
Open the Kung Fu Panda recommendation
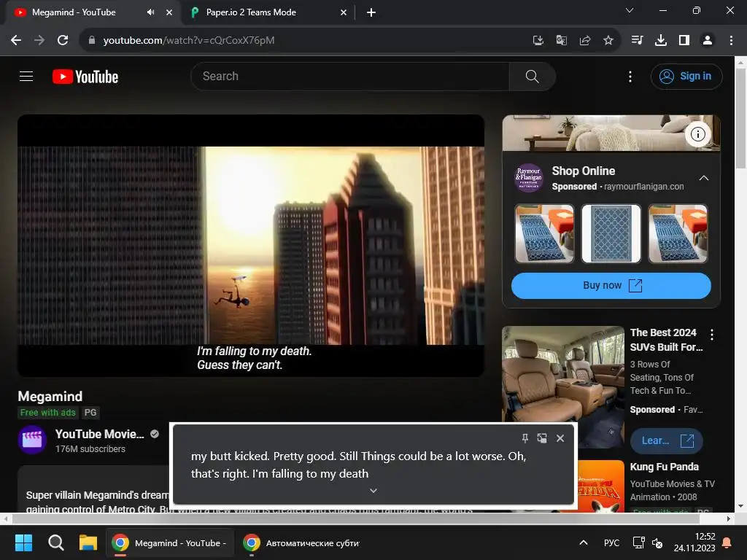click(664, 467)
